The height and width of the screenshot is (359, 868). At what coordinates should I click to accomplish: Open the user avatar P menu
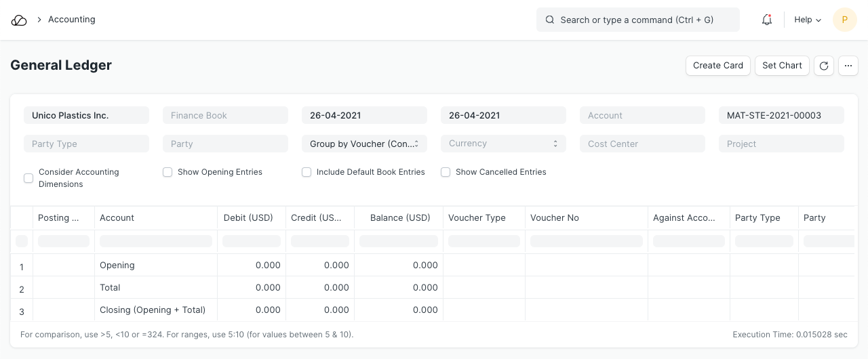(844, 20)
